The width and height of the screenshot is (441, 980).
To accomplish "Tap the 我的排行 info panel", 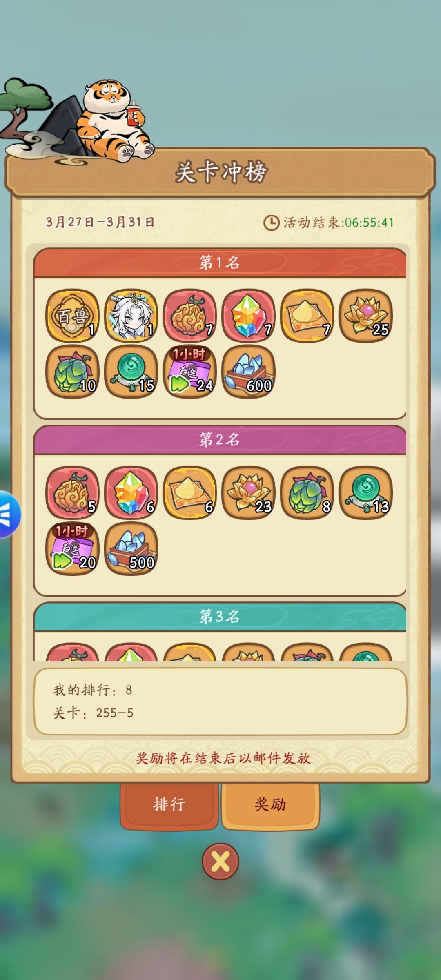I will (x=220, y=702).
